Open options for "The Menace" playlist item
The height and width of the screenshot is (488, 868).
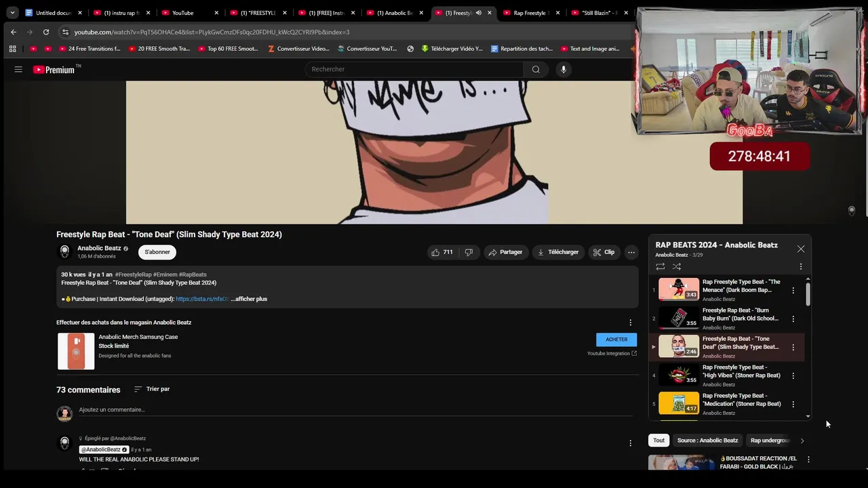click(x=793, y=290)
